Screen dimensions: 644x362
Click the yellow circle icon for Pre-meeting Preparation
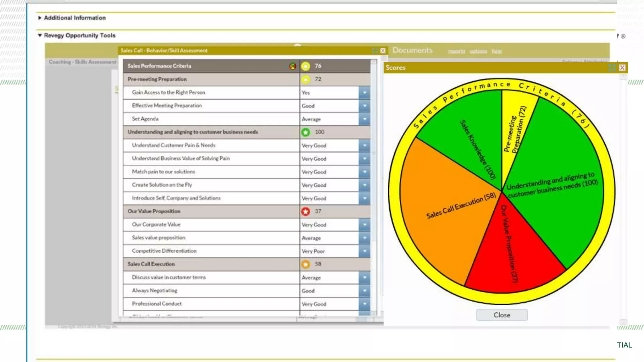pos(305,79)
